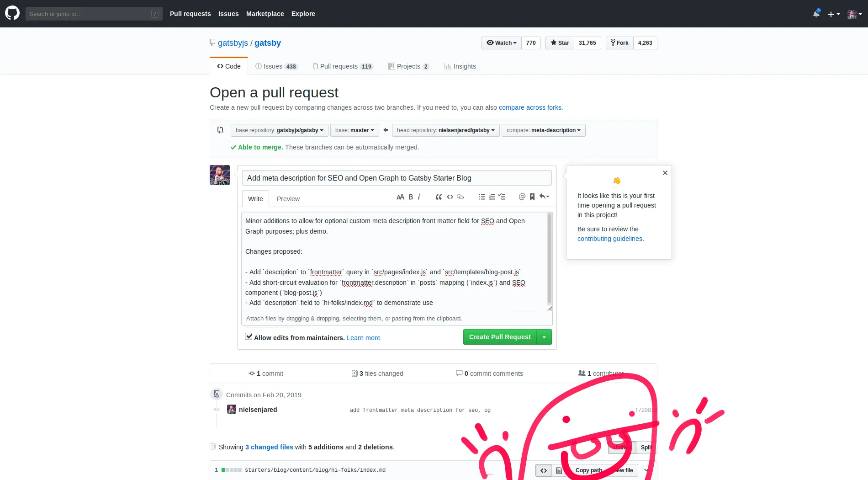Open the gatsbyjs owner link
The width and height of the screenshot is (868, 480).
click(233, 43)
